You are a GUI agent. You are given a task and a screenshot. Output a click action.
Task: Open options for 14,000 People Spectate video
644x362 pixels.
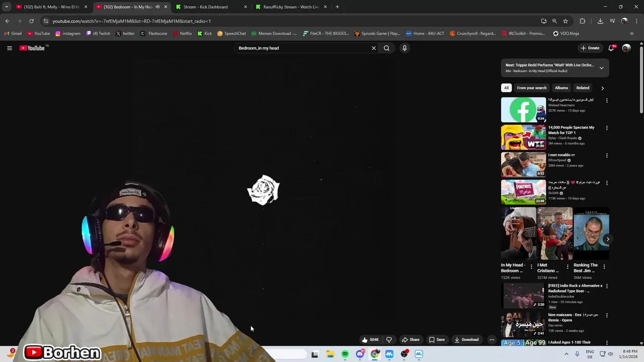[x=607, y=128]
